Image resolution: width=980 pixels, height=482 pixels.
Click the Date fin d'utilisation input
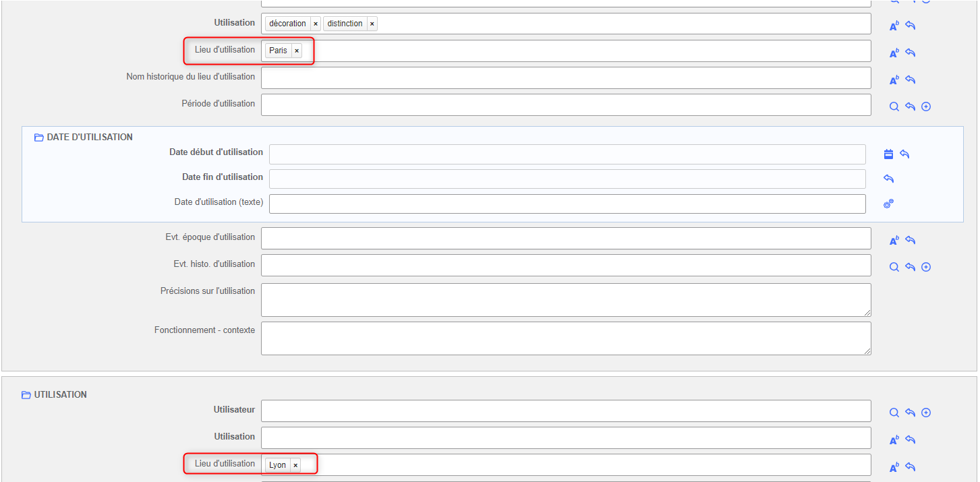tap(567, 179)
